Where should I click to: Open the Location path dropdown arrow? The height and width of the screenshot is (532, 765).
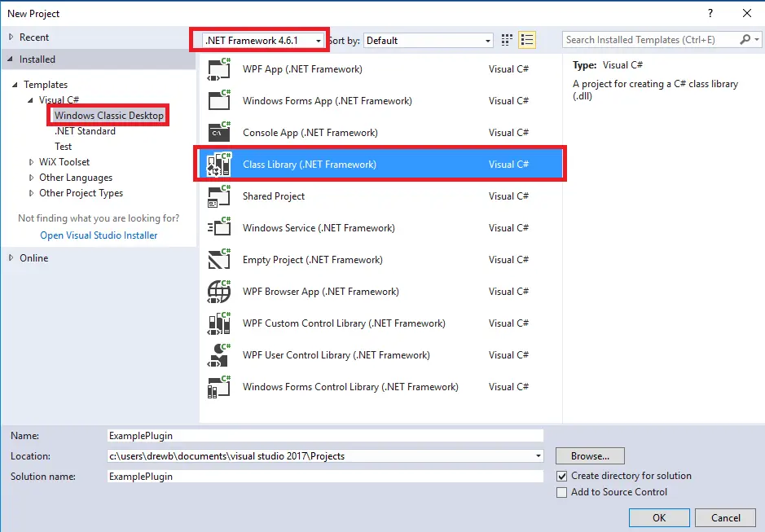pyautogui.click(x=539, y=456)
